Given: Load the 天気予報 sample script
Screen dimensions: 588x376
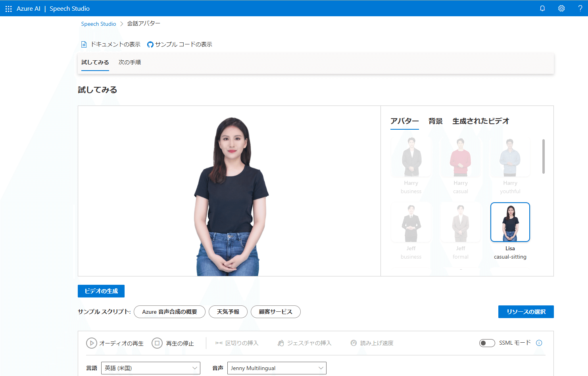Looking at the screenshot, I should tap(228, 312).
